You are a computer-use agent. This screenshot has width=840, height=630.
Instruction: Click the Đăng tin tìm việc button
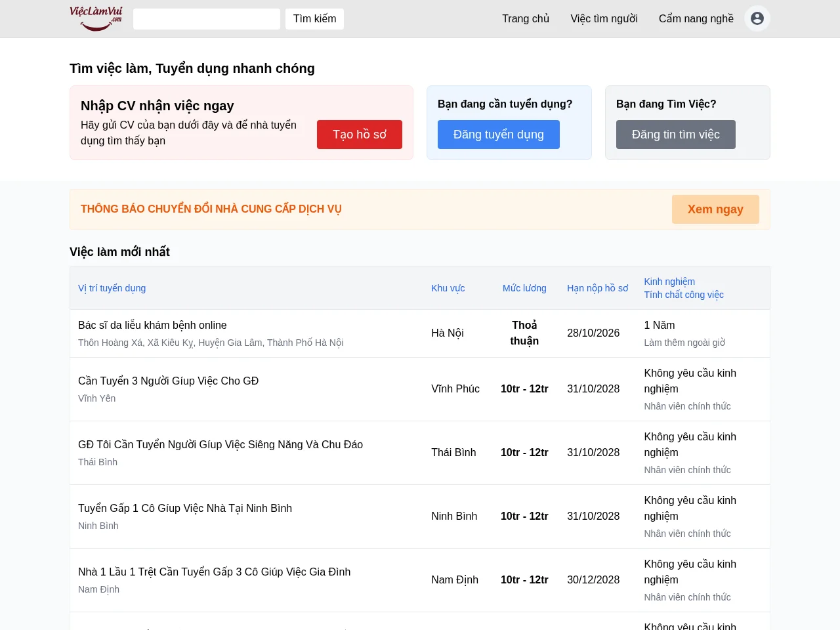pos(676,135)
